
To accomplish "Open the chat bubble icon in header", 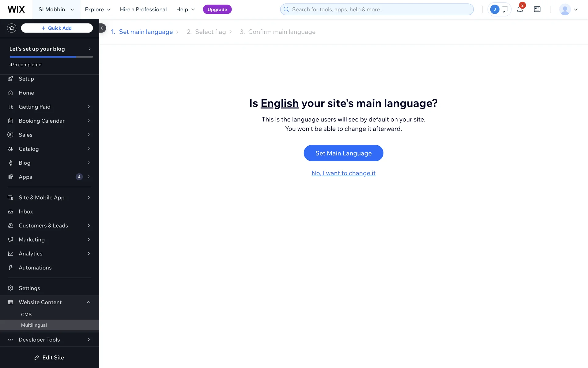I will [x=505, y=10].
